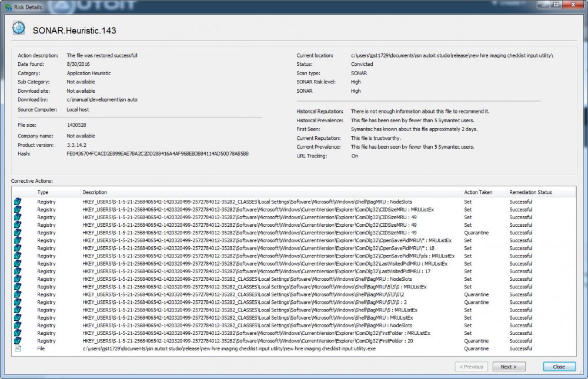This screenshot has height=379, width=588.
Task: Click the Category value Application Heuristic
Action: coord(89,73)
